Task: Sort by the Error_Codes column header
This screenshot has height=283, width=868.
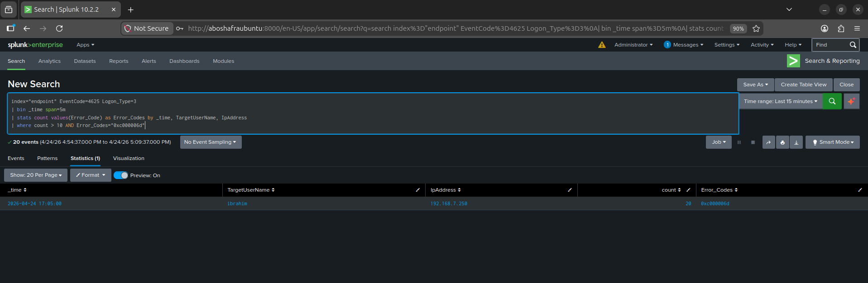Action: coord(719,190)
